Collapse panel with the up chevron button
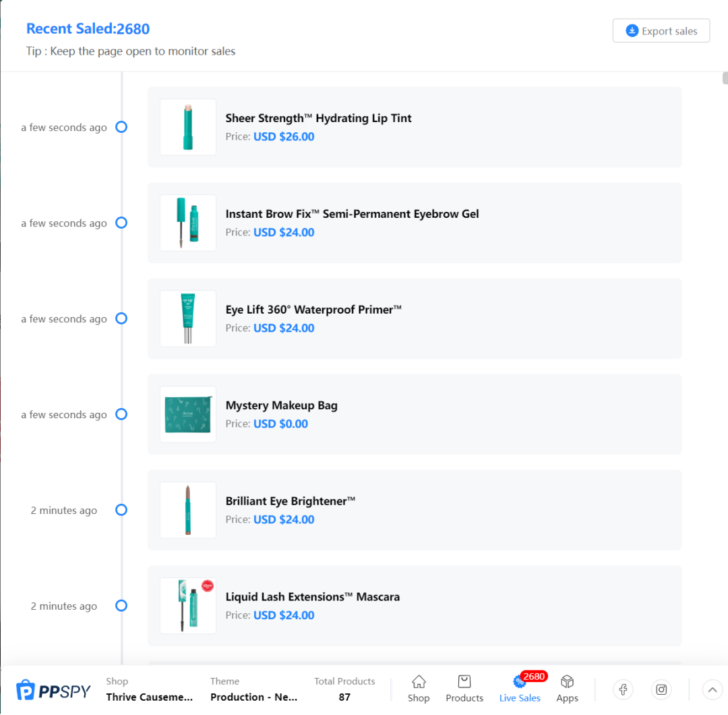The image size is (728, 715). pyautogui.click(x=712, y=689)
